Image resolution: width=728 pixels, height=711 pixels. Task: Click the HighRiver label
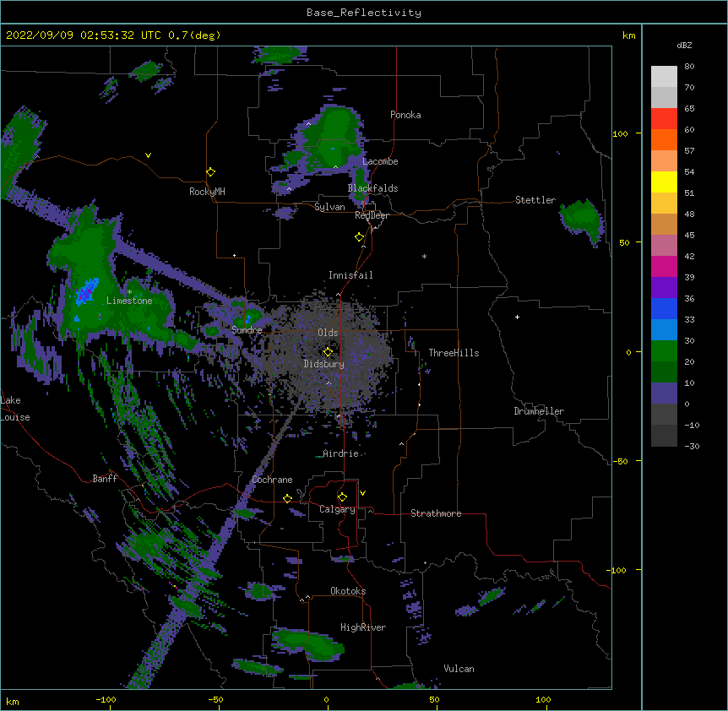[363, 627]
